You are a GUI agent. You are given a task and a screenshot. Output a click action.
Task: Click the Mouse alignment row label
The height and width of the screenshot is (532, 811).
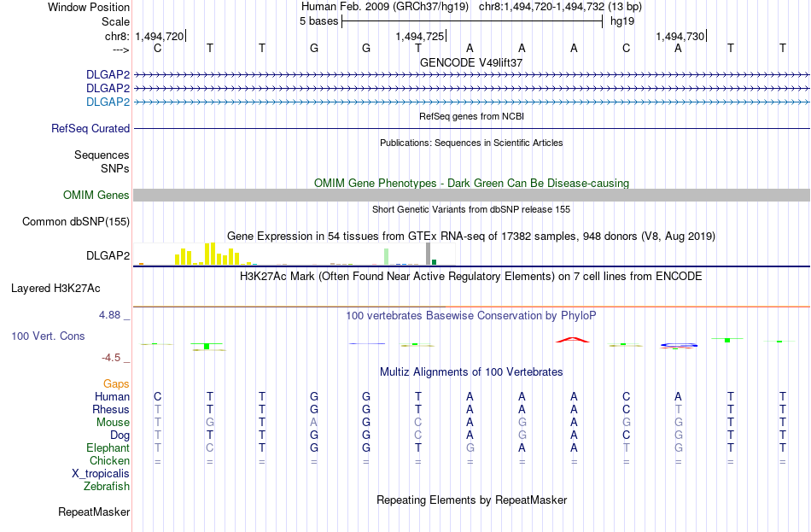click(113, 423)
